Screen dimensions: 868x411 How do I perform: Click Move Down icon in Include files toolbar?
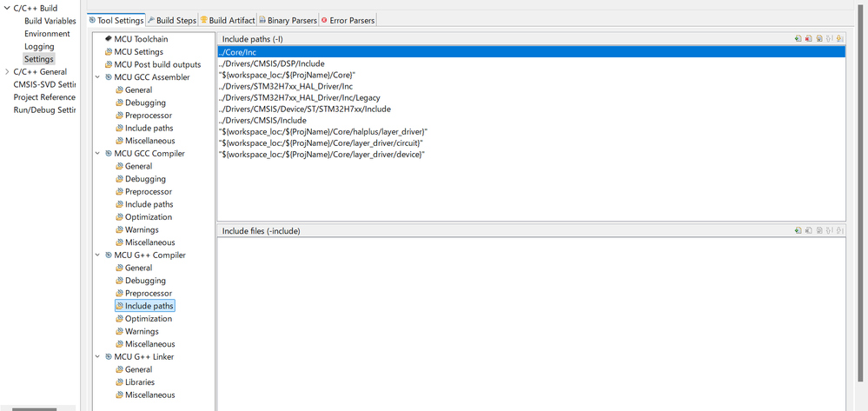point(840,230)
